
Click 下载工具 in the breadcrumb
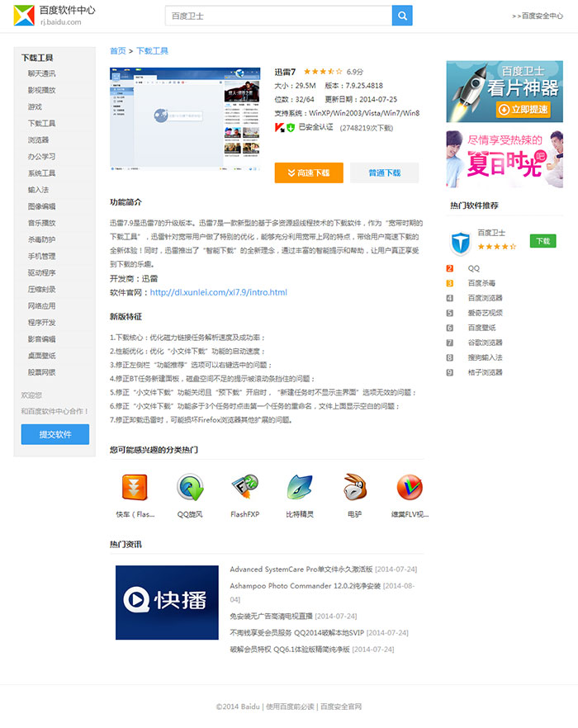pyautogui.click(x=153, y=51)
